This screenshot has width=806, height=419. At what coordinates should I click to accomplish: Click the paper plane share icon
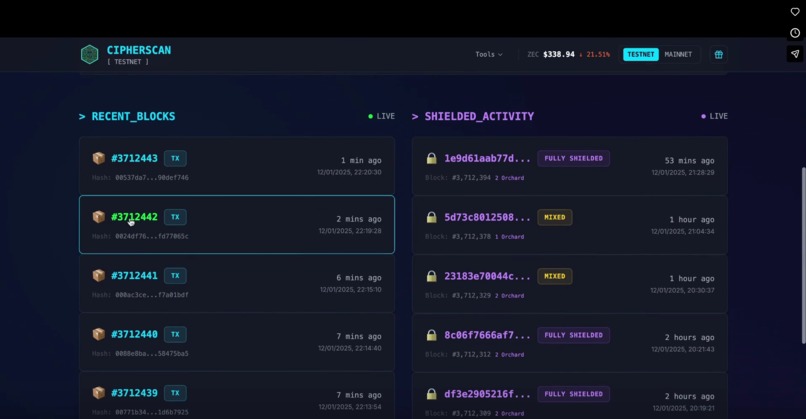tap(795, 53)
